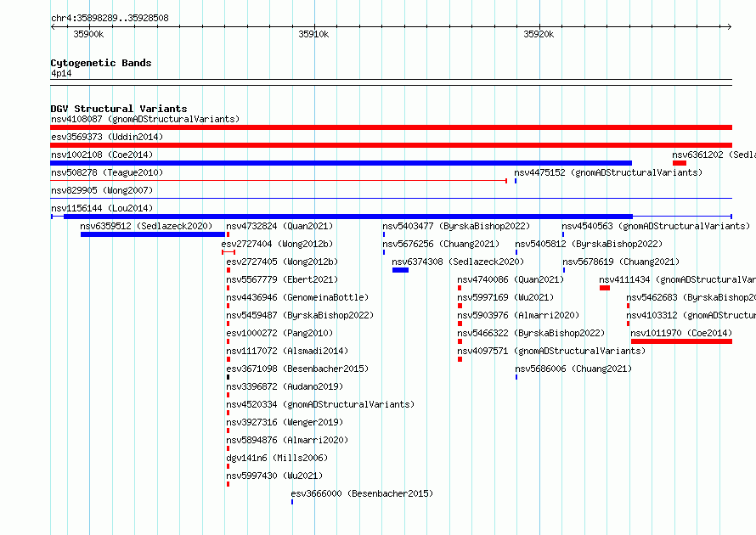Open nsv5466322 (ByrskaBishop2022) variant
This screenshot has height=535, width=756.
tap(531, 333)
